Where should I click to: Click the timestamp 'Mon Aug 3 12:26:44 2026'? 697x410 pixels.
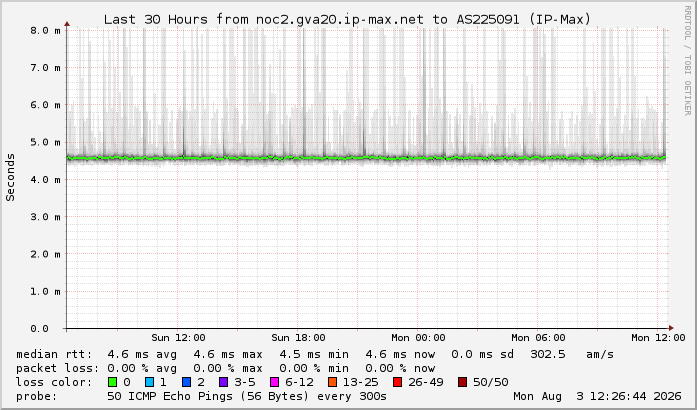597,396
